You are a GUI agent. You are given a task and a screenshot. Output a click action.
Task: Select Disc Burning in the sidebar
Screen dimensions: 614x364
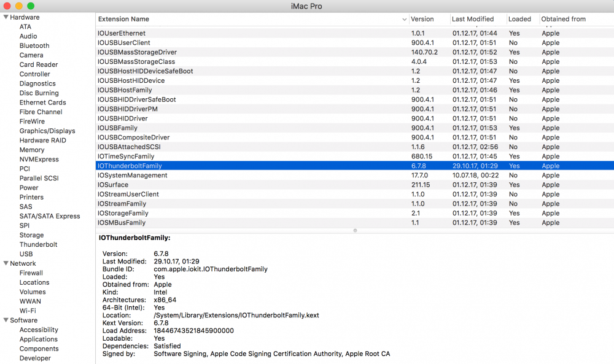pos(39,93)
